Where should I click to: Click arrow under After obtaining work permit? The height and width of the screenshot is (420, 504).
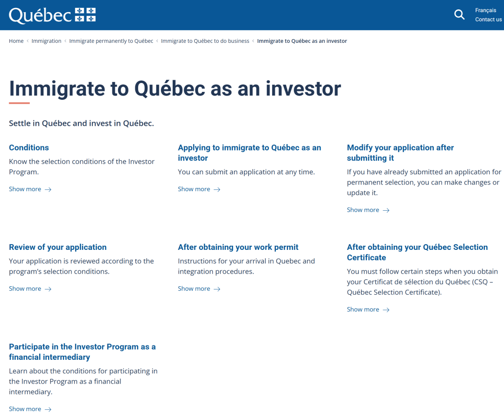(x=217, y=289)
